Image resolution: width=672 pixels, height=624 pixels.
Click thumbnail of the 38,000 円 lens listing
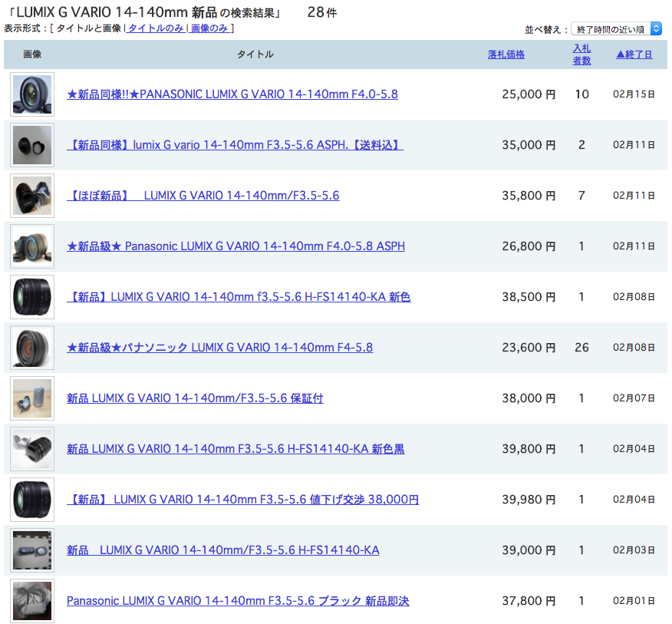click(x=32, y=398)
